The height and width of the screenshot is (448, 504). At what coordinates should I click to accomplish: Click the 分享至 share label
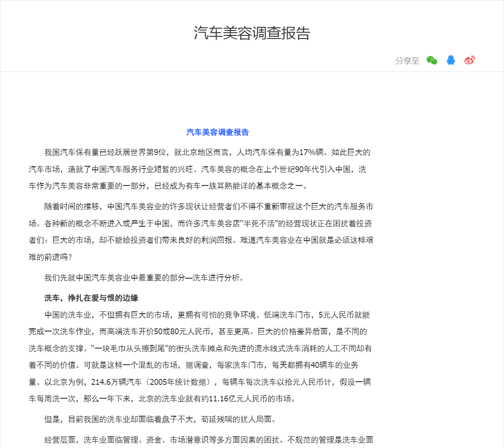[407, 61]
